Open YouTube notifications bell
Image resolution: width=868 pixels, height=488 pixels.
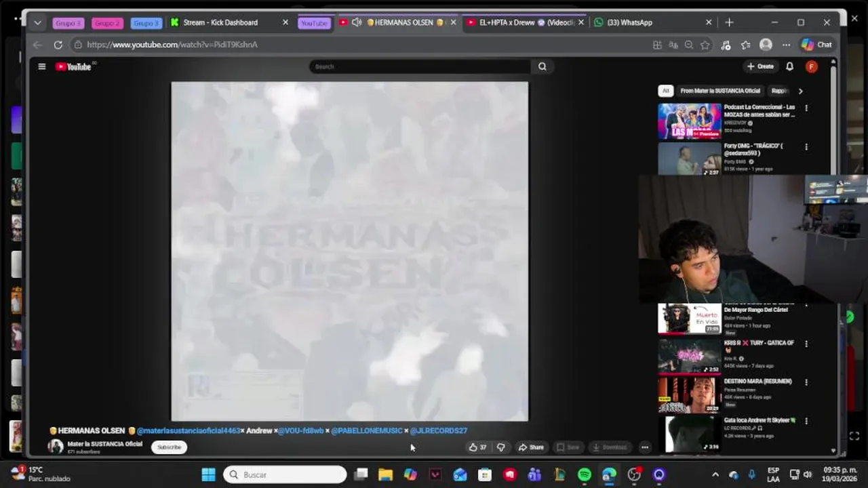[789, 66]
